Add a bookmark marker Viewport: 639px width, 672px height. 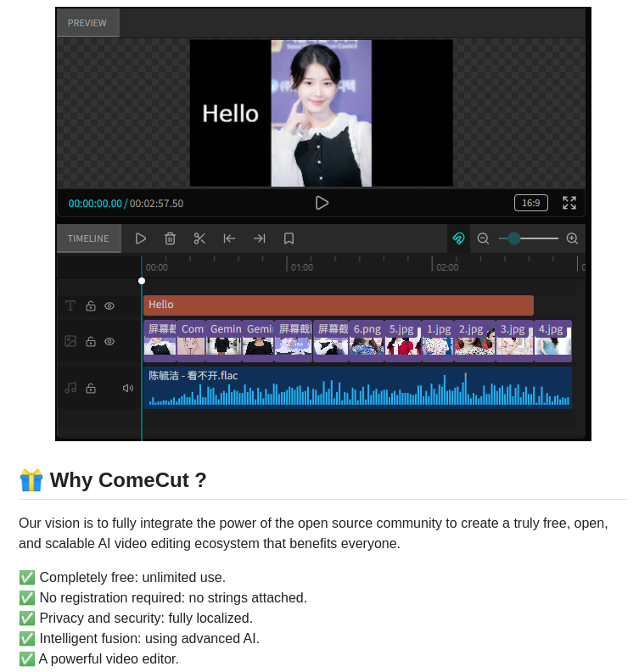[289, 238]
